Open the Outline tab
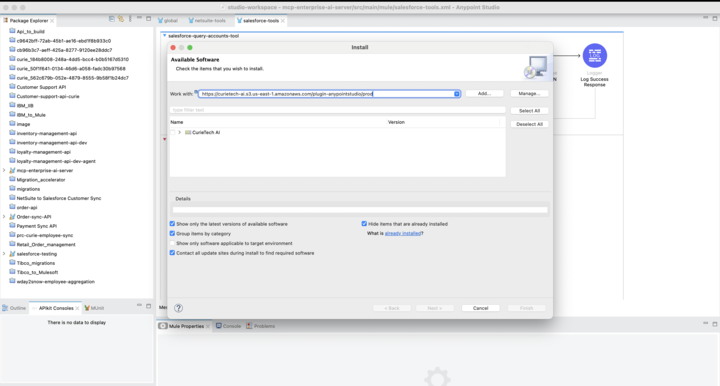Viewport: 720px width, 386px height. click(14, 308)
